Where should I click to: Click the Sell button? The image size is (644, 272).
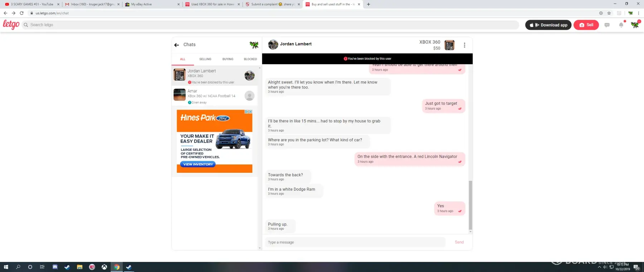[586, 25]
